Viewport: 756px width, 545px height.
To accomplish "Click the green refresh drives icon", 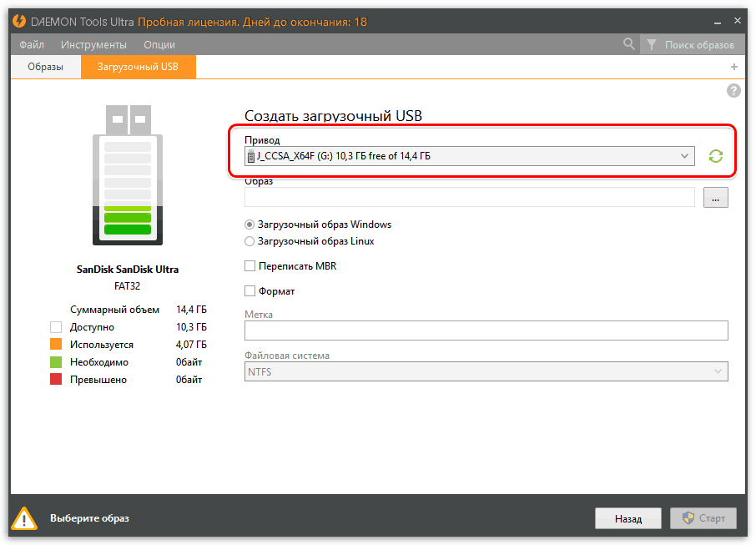I will 715,156.
